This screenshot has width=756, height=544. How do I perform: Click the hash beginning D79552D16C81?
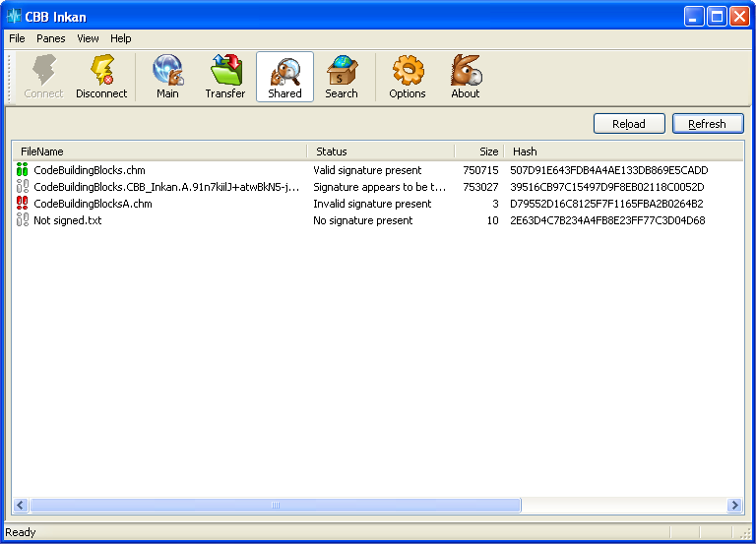tap(606, 204)
